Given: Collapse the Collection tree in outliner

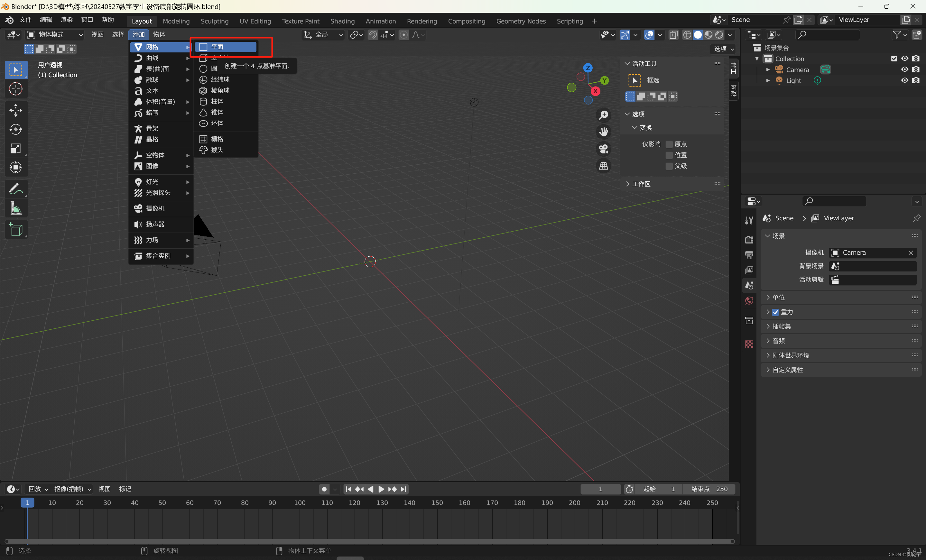Looking at the screenshot, I should [x=757, y=59].
